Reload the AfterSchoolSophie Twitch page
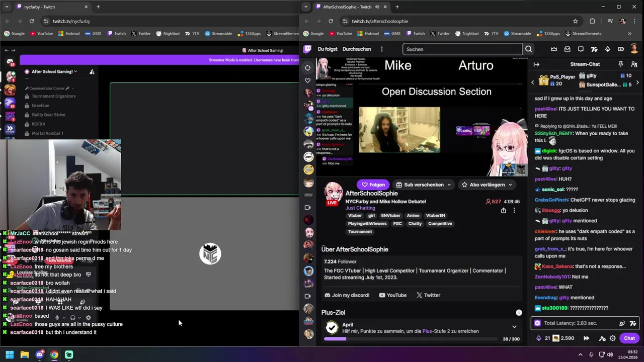644x362 pixels. click(331, 21)
